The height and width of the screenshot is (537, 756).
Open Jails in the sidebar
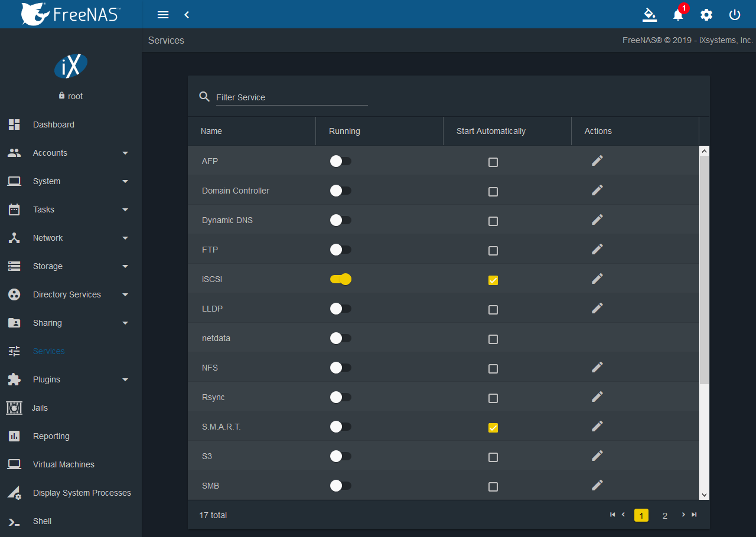tap(71, 408)
